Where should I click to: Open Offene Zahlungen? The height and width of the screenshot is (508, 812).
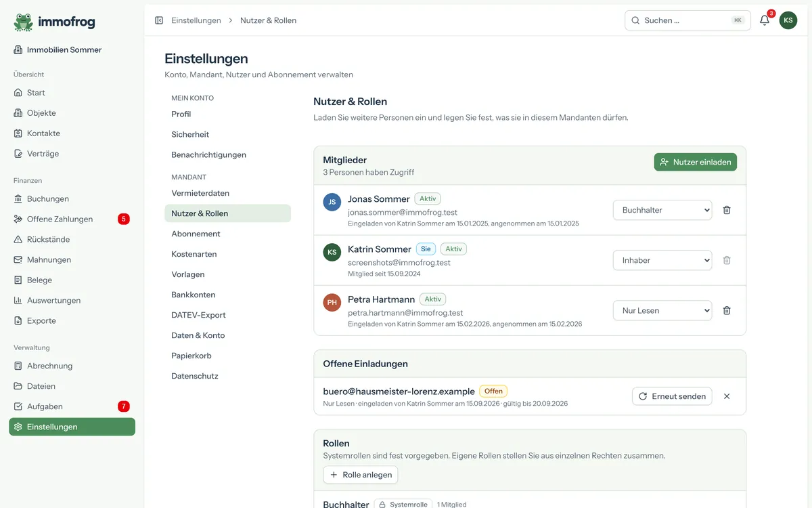tap(72, 219)
